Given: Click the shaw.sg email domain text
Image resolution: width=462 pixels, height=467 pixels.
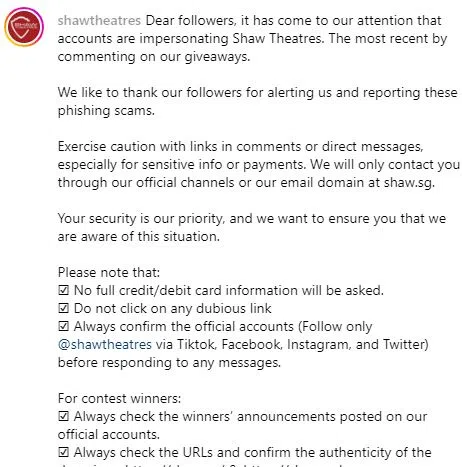Looking at the screenshot, I should click(x=409, y=182).
